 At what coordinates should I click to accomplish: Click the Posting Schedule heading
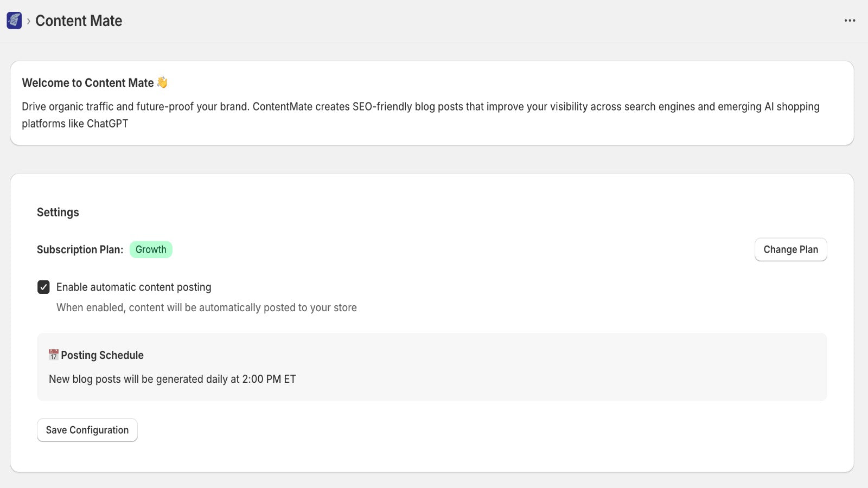click(x=102, y=355)
